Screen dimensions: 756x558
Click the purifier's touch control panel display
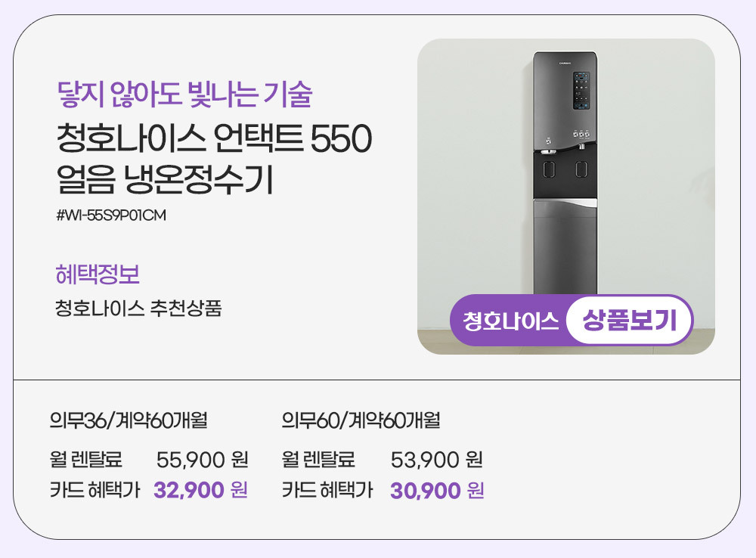[581, 91]
